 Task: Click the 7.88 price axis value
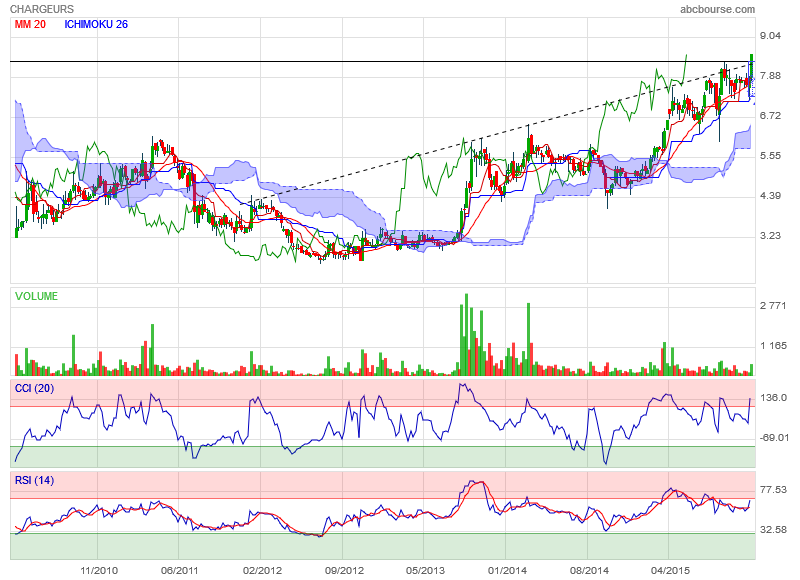770,75
